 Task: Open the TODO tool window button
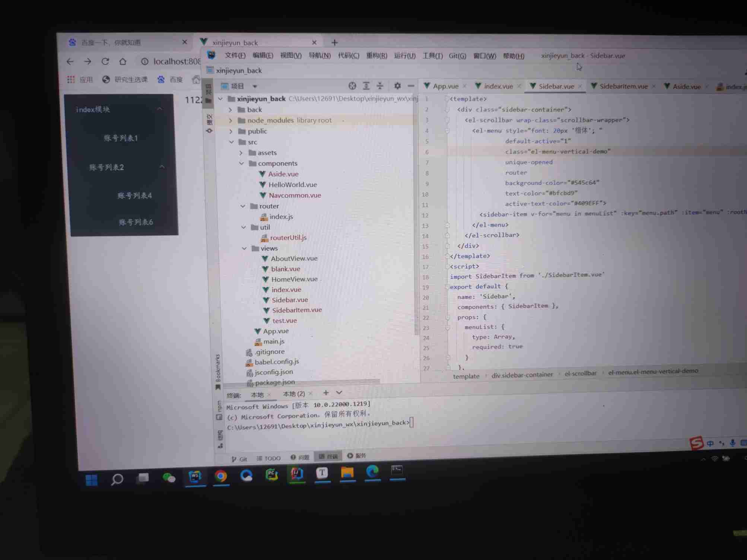(268, 458)
